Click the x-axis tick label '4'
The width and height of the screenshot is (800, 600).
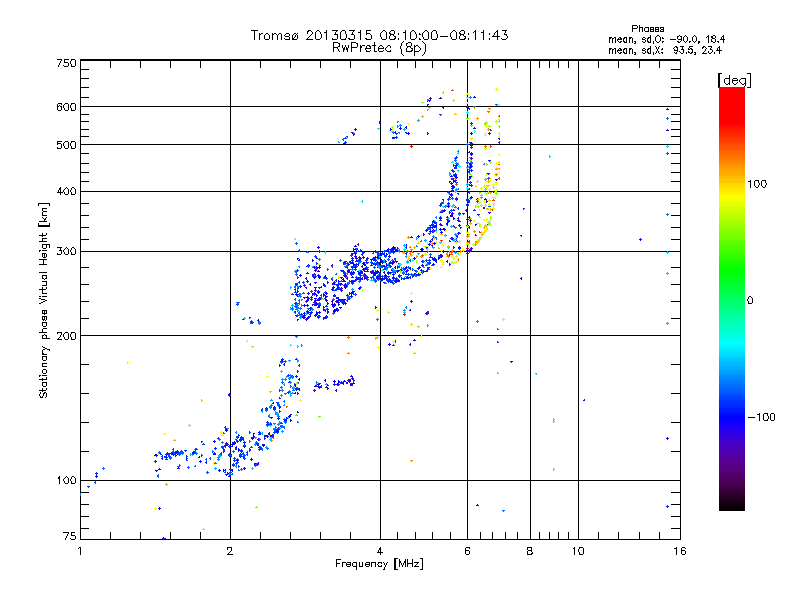coord(380,551)
